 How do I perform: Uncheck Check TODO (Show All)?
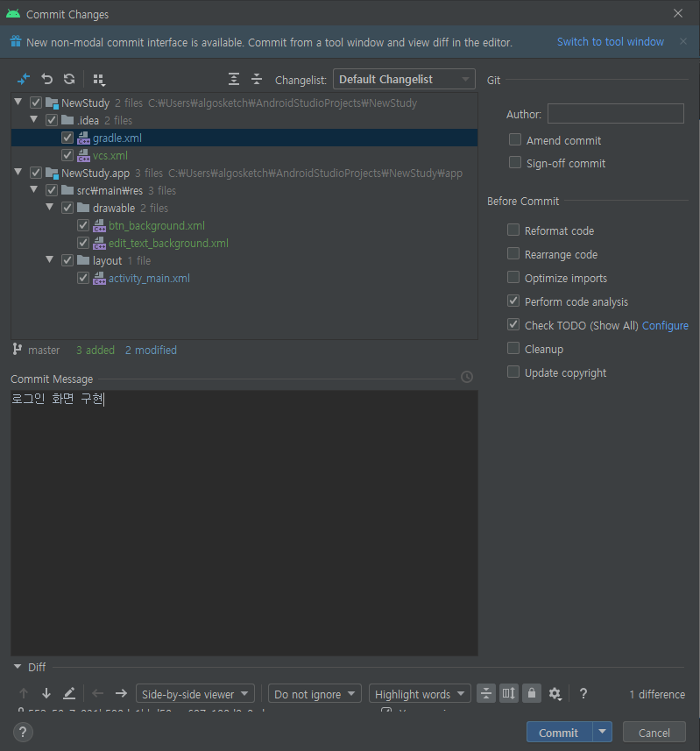tap(513, 324)
